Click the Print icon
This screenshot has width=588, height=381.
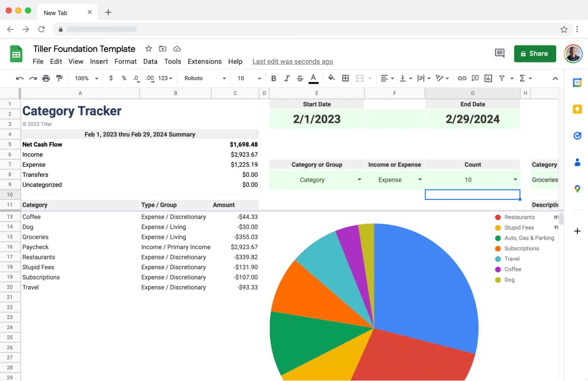(46, 78)
